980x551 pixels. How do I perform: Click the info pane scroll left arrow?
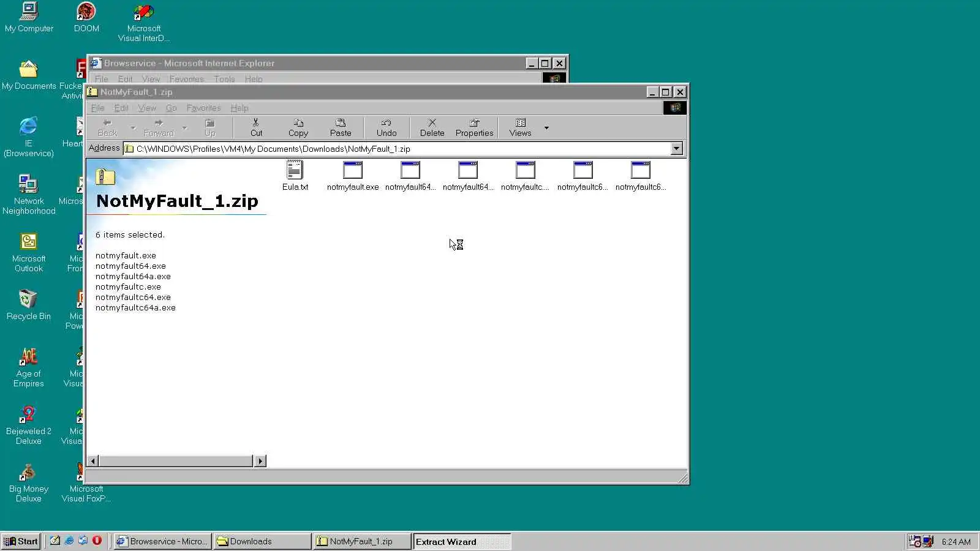tap(92, 461)
